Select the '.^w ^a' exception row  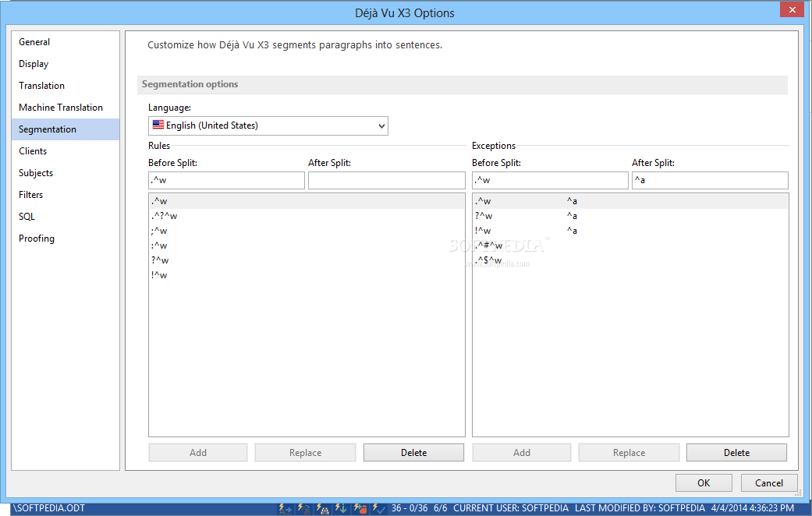point(630,201)
